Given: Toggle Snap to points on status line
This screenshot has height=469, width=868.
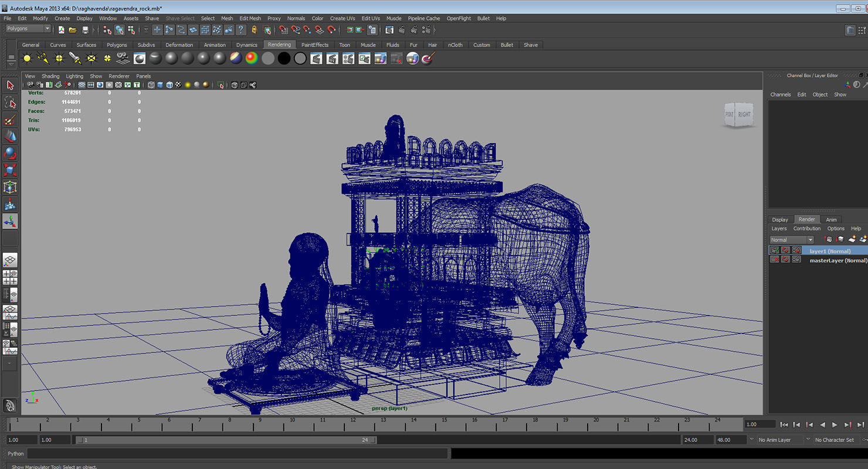Looking at the screenshot, I should pyautogui.click(x=307, y=30).
